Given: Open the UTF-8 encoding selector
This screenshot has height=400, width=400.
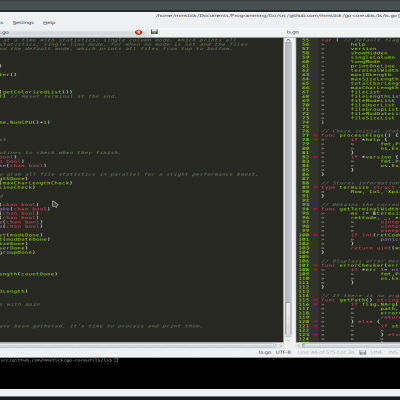Looking at the screenshot, I should click(x=283, y=352).
